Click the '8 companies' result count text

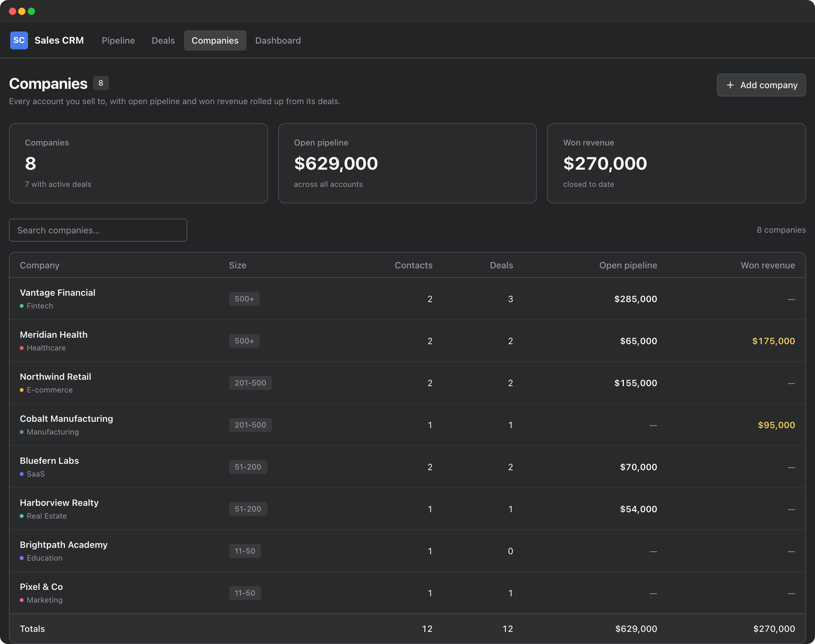click(x=781, y=230)
